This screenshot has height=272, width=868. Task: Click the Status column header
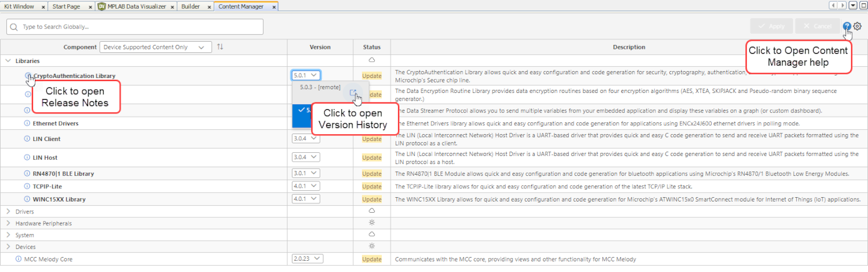coord(372,47)
